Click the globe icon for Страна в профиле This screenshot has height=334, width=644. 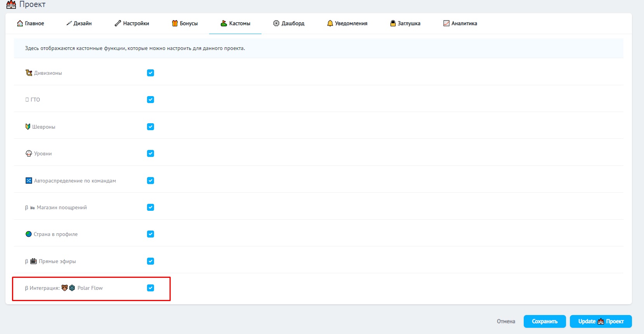pos(28,234)
